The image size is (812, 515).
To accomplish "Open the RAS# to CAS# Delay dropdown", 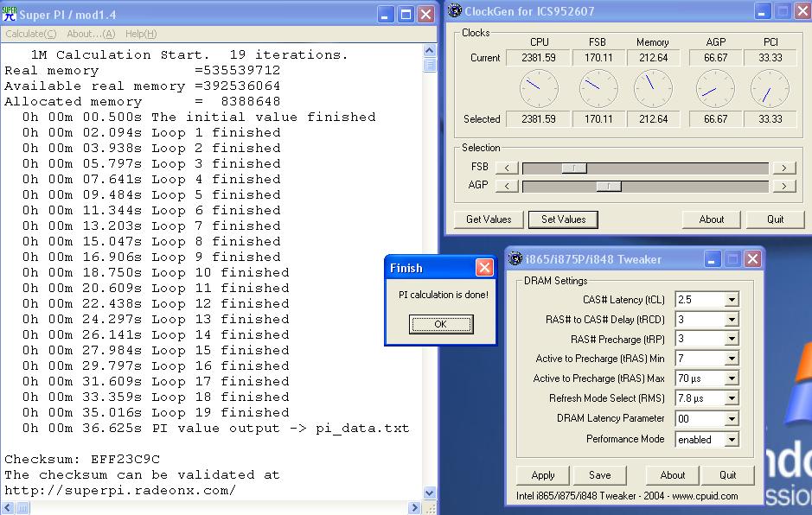I will tap(732, 320).
